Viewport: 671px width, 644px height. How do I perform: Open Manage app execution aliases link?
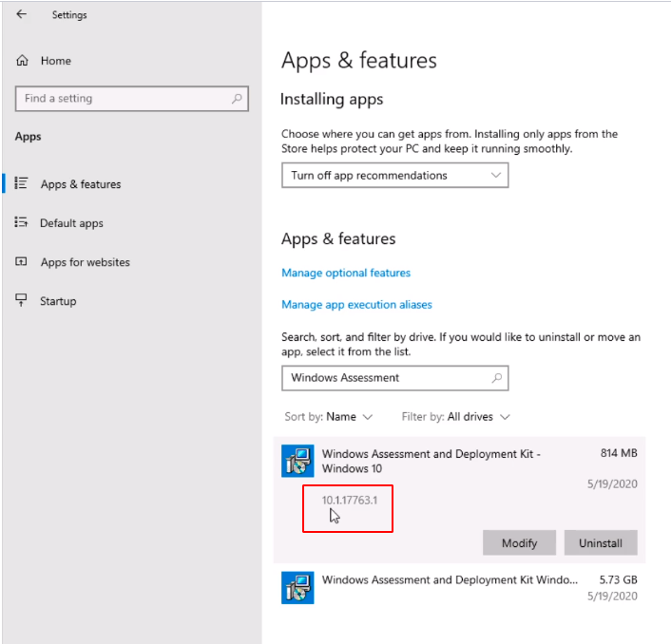tap(356, 305)
